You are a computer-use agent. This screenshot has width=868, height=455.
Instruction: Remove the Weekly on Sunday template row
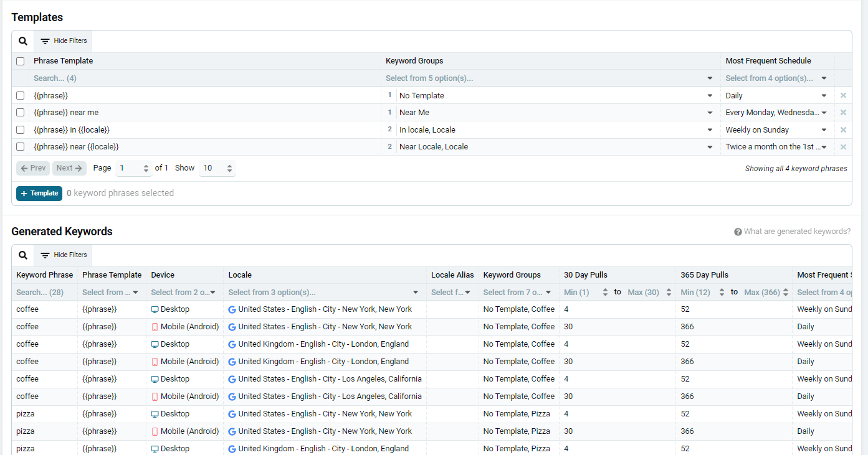click(843, 130)
